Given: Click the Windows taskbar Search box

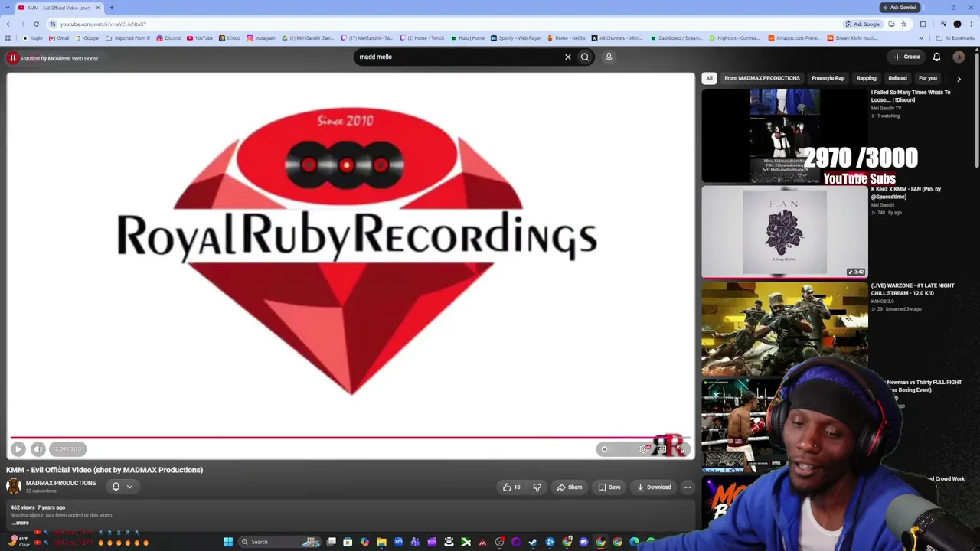Looking at the screenshot, I should click(279, 542).
